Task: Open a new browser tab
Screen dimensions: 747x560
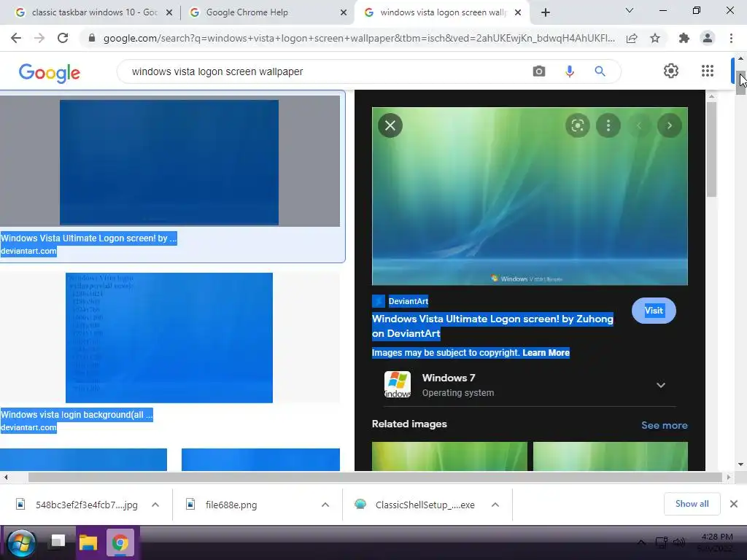Action: click(546, 12)
